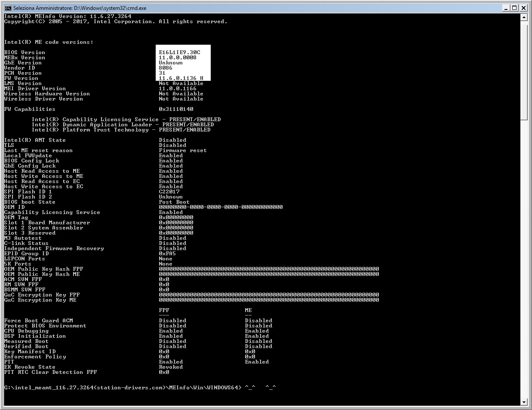Viewport: 532px width, 410px height.
Task: Click the BIOS boot State value Post Boot
Action: coord(174,202)
